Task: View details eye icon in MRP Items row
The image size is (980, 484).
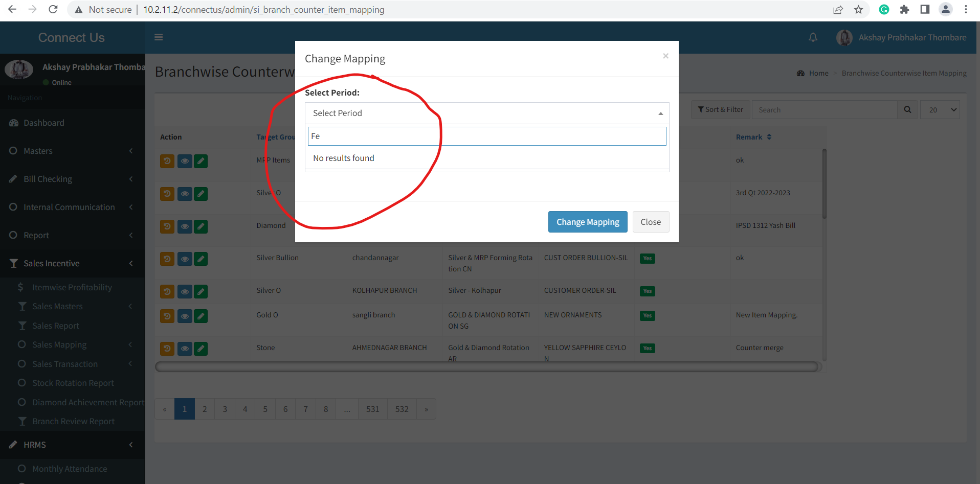Action: 185,161
